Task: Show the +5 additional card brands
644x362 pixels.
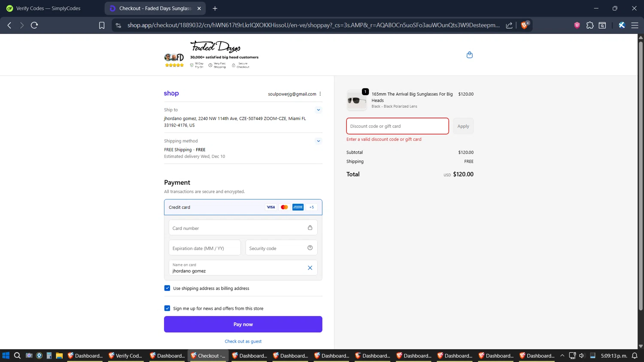Action: point(312,207)
